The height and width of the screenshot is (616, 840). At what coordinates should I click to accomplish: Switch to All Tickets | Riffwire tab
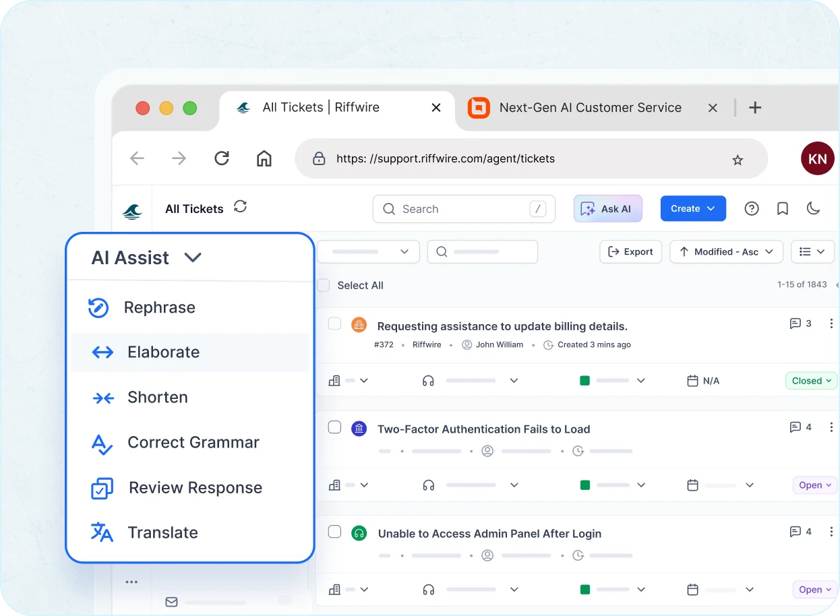tap(338, 108)
